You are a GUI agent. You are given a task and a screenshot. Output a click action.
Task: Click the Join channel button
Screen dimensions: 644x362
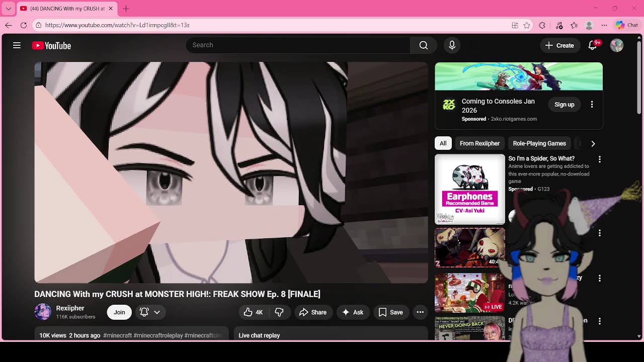click(x=119, y=312)
